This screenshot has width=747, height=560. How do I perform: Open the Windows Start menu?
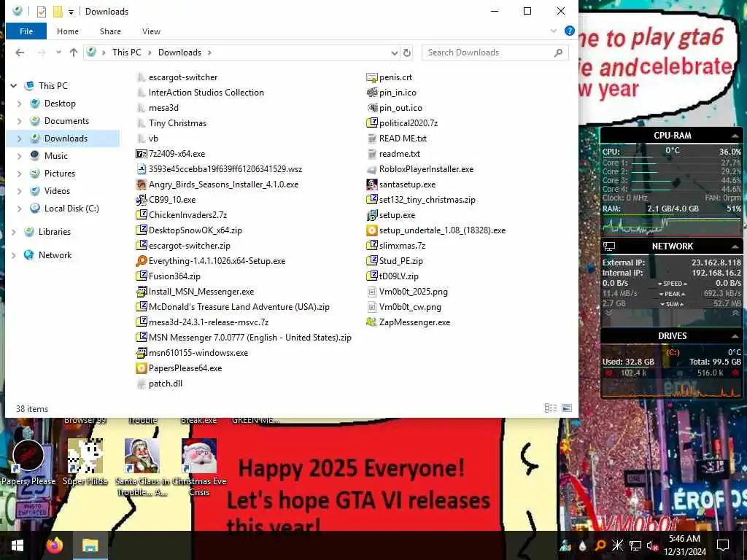18,545
